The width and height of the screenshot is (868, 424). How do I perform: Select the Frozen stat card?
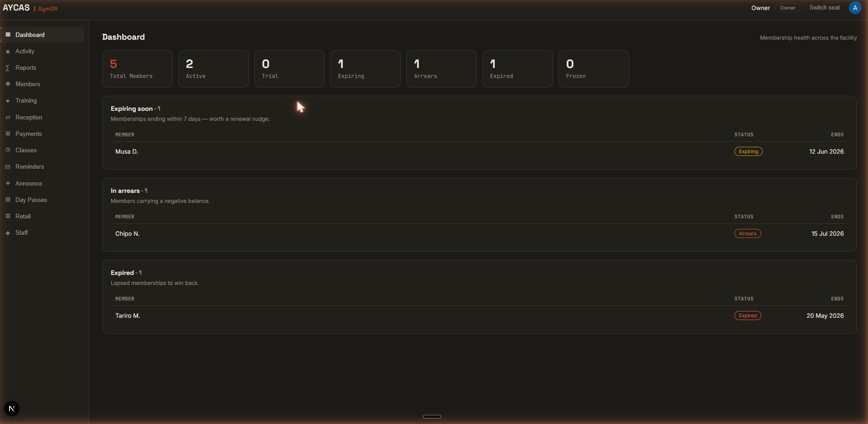[x=594, y=69]
